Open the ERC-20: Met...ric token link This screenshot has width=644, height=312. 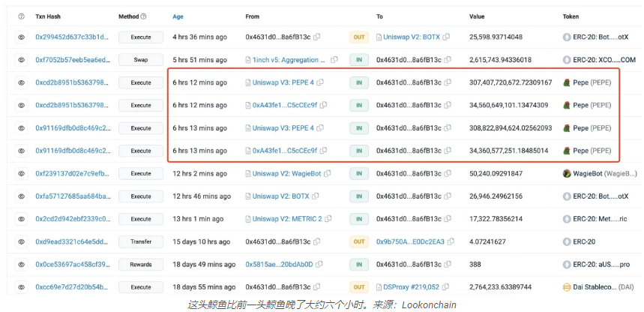coord(600,219)
